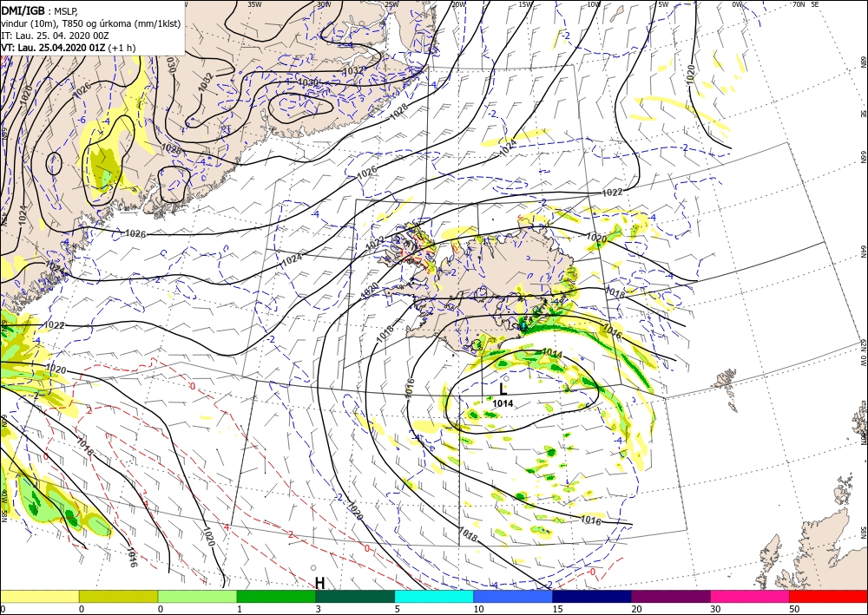The width and height of the screenshot is (868, 615).
Task: Click the cyan 5–10 mm legend segment
Action: (x=434, y=596)
